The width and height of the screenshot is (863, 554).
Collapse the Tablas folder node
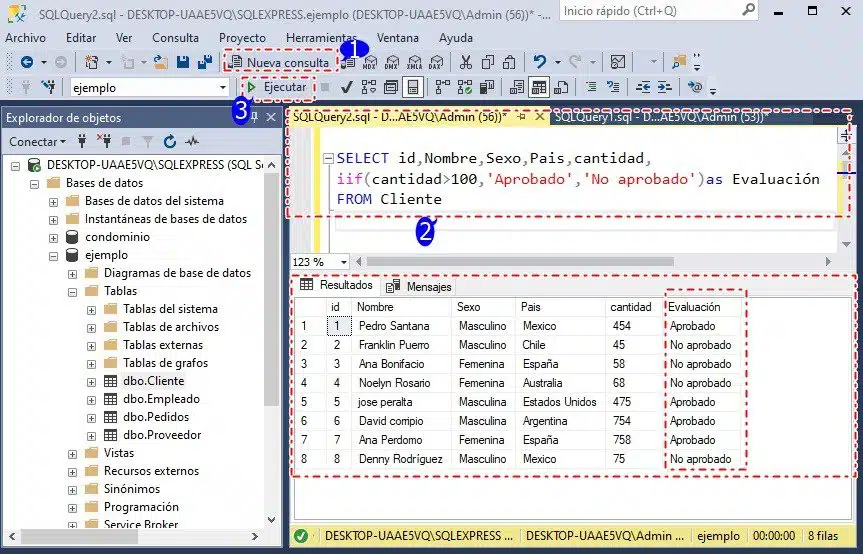tap(73, 291)
